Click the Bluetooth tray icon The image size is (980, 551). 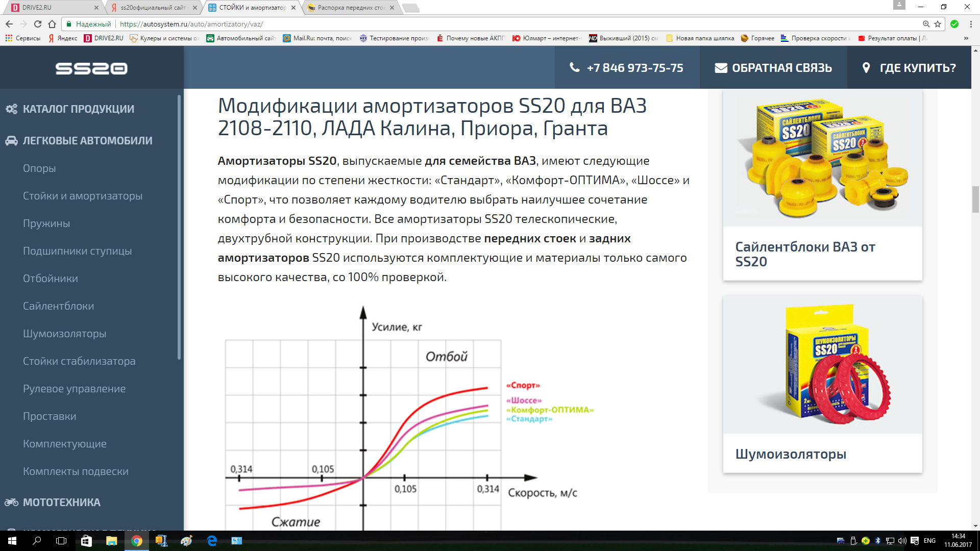pyautogui.click(x=878, y=541)
